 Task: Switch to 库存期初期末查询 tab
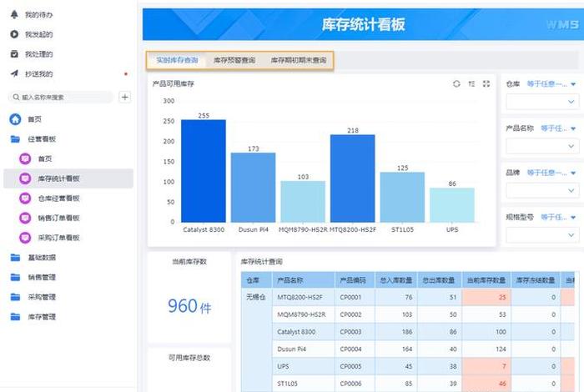click(x=299, y=60)
